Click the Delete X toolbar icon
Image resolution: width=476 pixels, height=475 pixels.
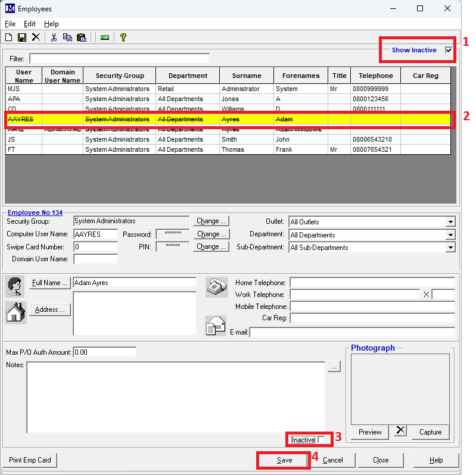[x=36, y=37]
